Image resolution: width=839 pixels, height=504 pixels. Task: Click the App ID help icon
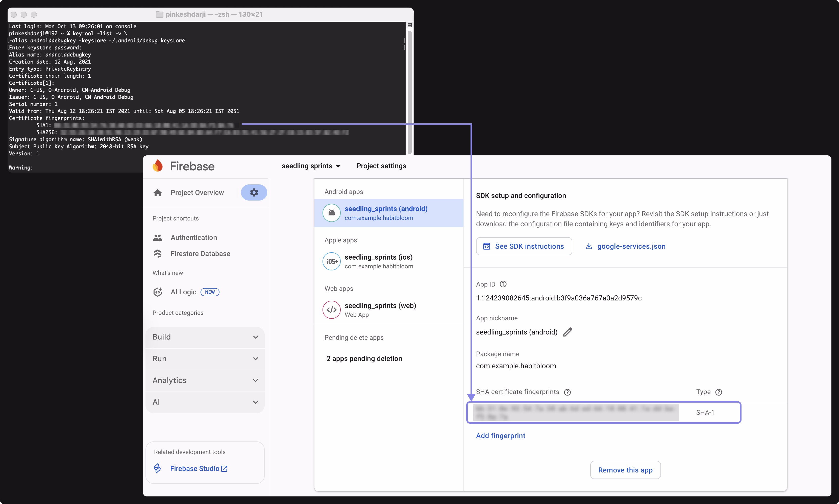point(503,284)
